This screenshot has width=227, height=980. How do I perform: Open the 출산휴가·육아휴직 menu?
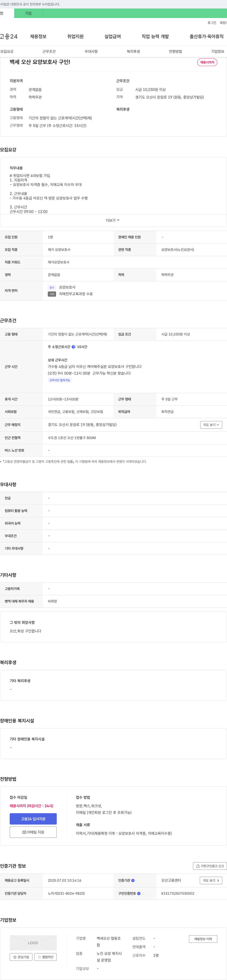coord(206,36)
